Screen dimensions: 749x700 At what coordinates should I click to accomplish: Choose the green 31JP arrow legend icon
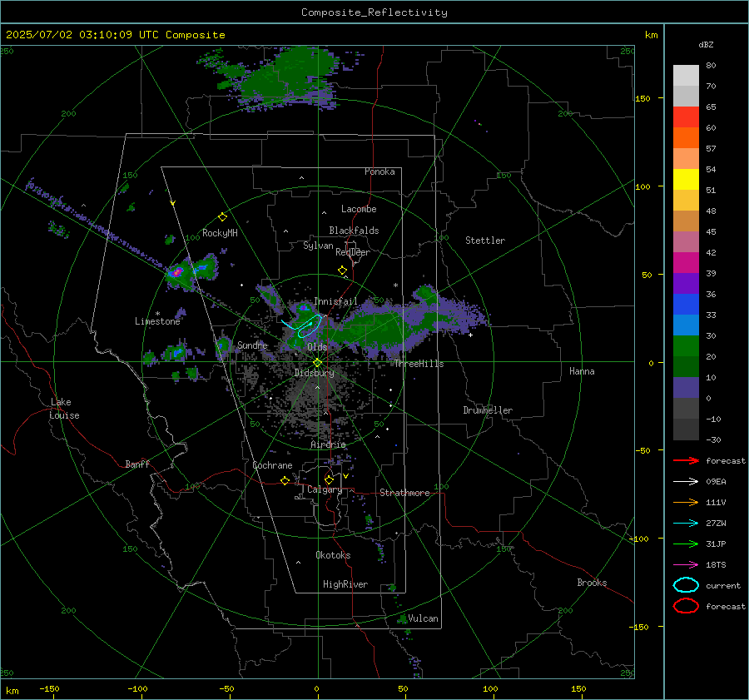click(x=686, y=544)
